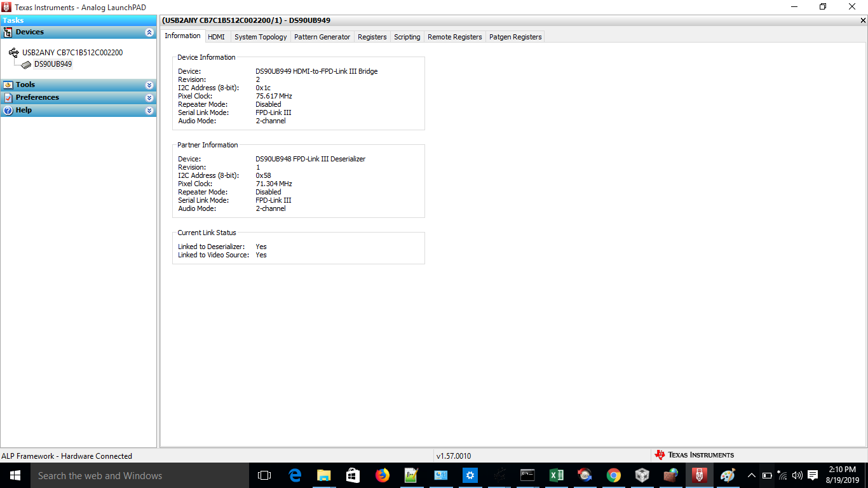The width and height of the screenshot is (868, 488).
Task: Click the Preferences section icon
Action: click(8, 98)
